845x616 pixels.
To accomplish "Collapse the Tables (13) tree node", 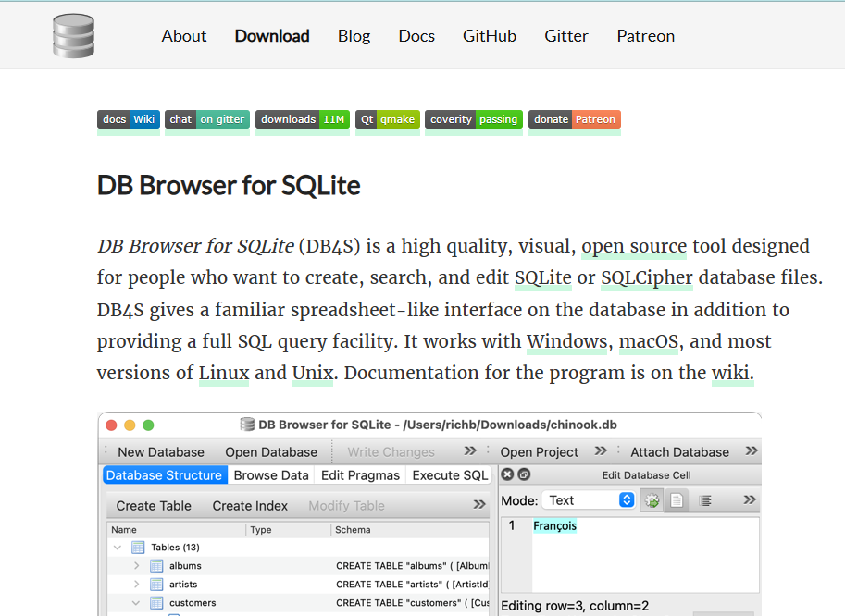I will (x=118, y=548).
